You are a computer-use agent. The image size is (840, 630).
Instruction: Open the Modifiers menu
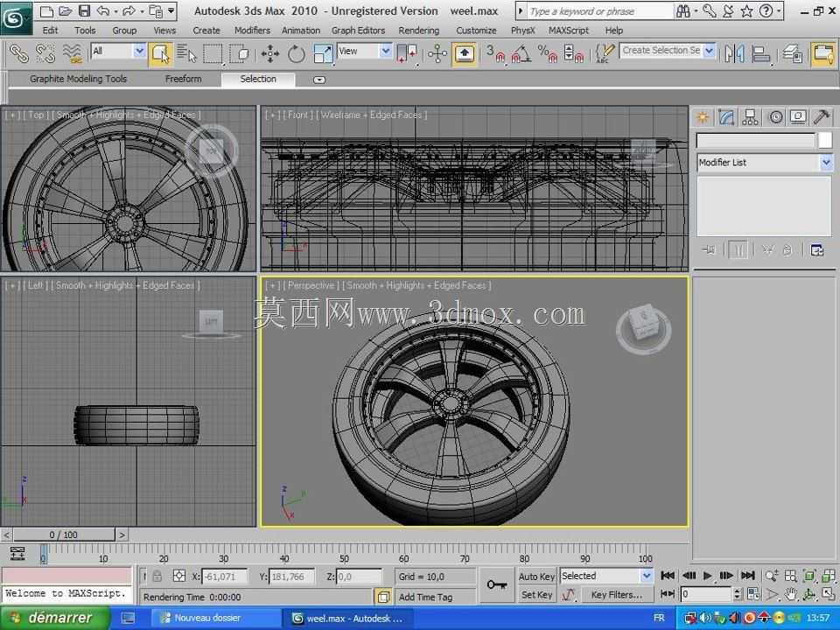[252, 31]
